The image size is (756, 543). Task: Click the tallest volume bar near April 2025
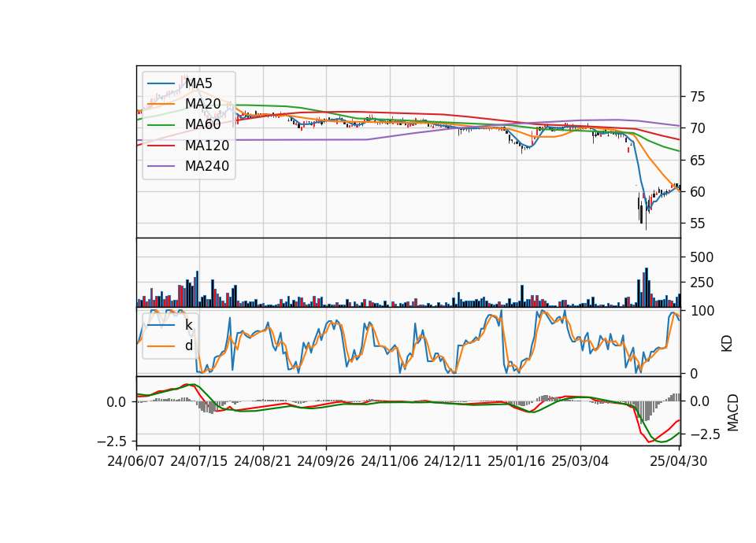[x=646, y=288]
